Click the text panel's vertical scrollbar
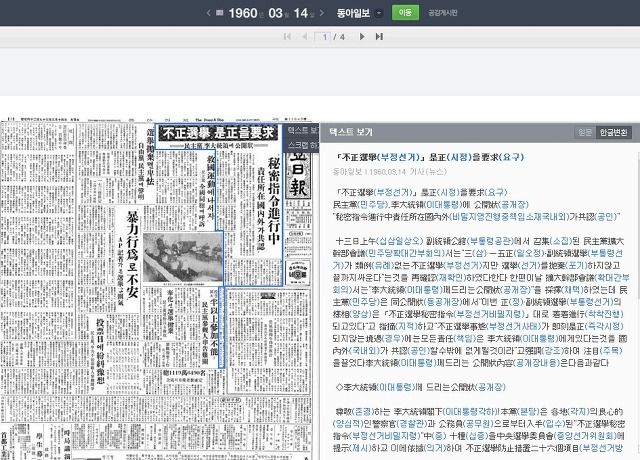640x460 pixels. (637, 224)
